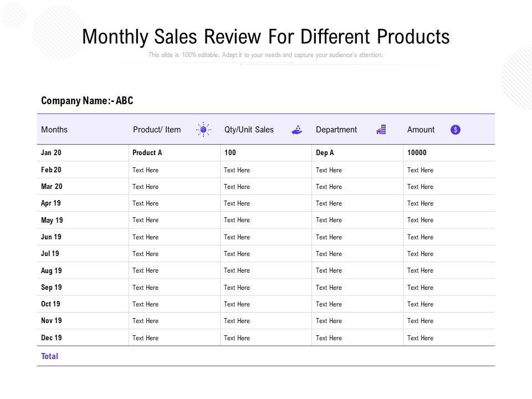
Task: Click the Product A cell
Action: [147, 153]
